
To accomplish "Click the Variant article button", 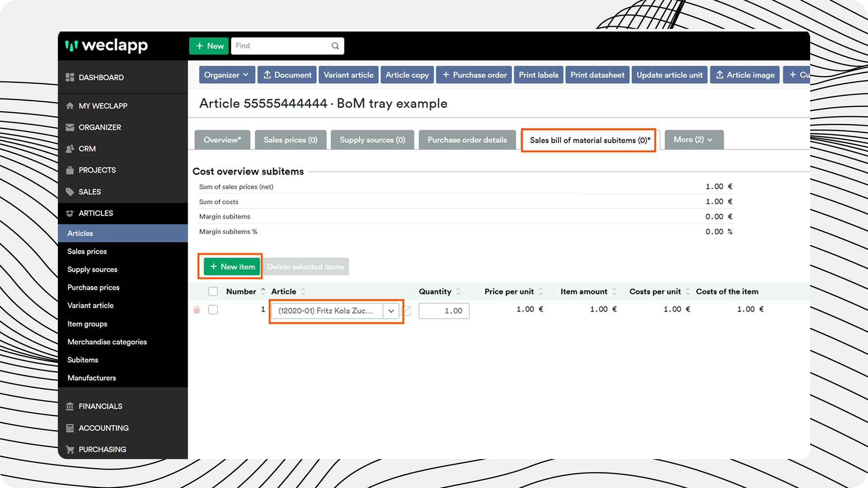I will tap(349, 75).
